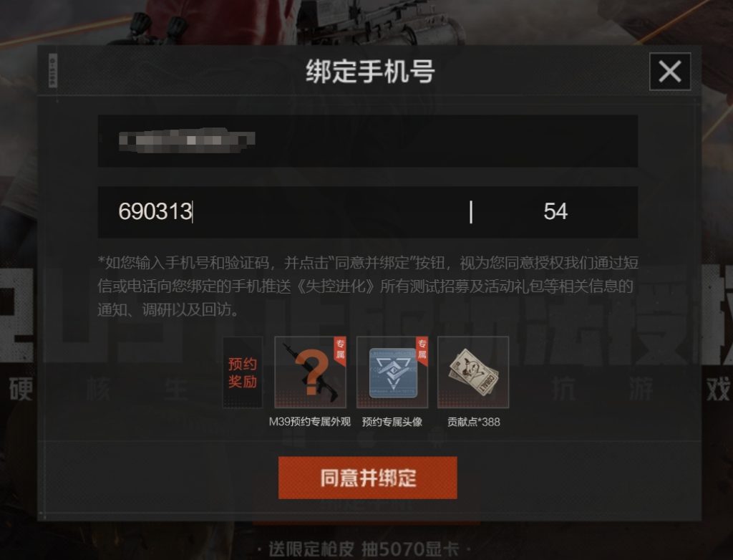The image size is (733, 560).
Task: Click the small vertical badge at dialog's corner
Action: click(53, 70)
